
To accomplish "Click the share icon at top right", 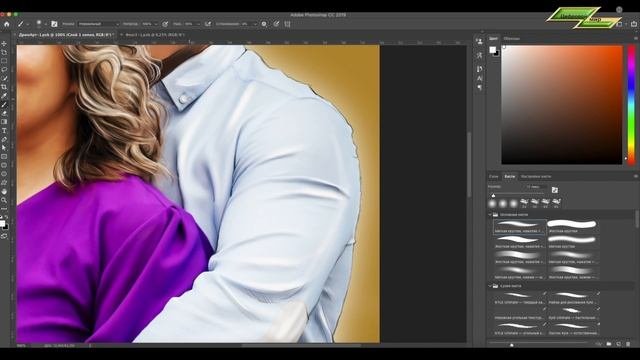I will (x=633, y=24).
